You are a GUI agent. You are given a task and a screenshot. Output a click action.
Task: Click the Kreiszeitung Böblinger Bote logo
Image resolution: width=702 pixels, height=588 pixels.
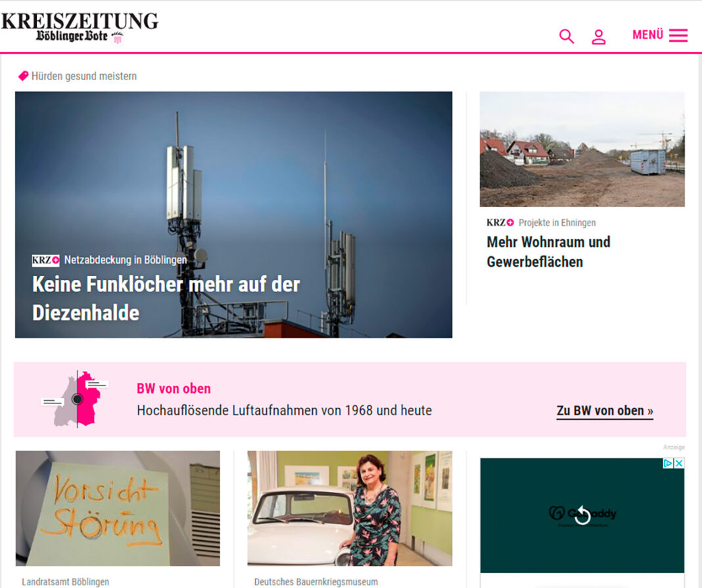click(x=80, y=28)
